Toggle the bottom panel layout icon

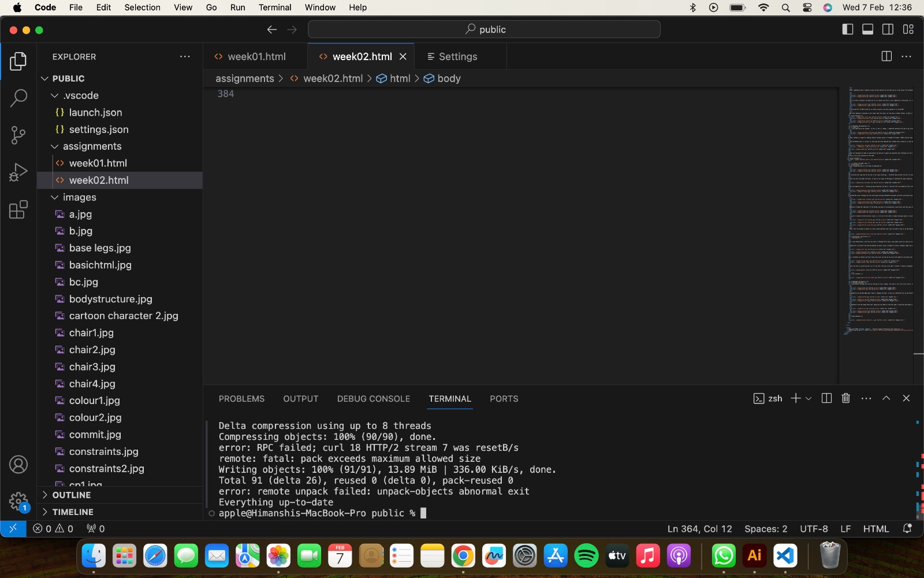pyautogui.click(x=867, y=29)
